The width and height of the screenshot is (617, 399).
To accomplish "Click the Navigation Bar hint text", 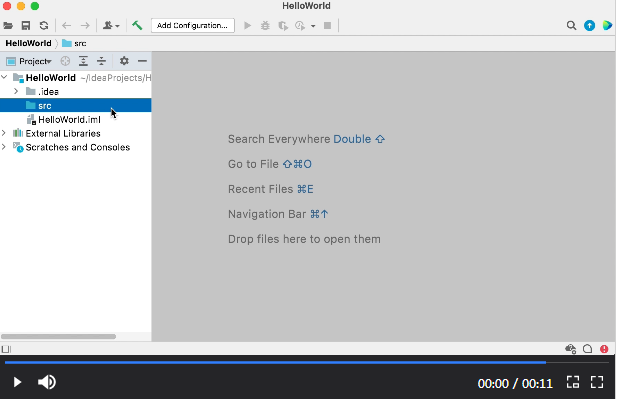I will pos(278,214).
